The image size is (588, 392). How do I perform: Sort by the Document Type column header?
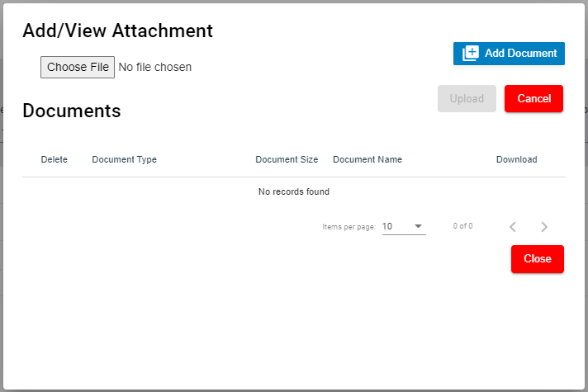124,160
